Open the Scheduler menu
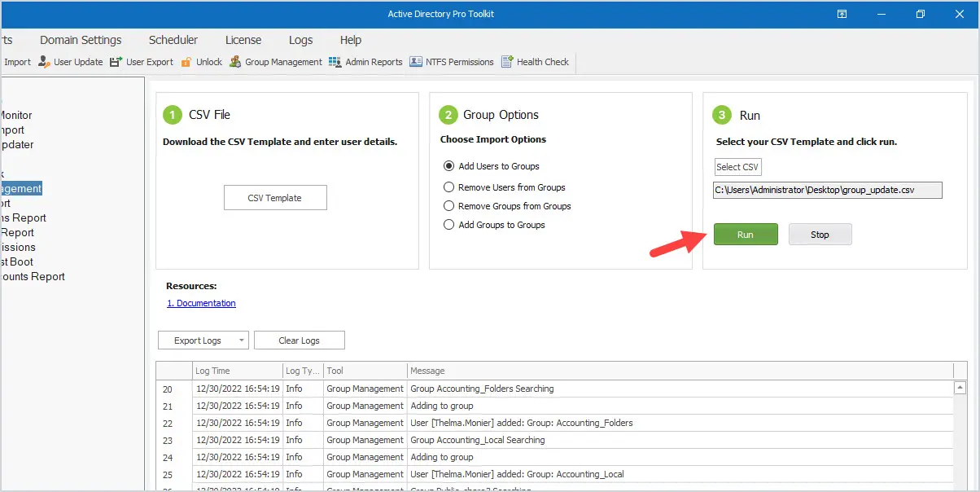 point(173,40)
